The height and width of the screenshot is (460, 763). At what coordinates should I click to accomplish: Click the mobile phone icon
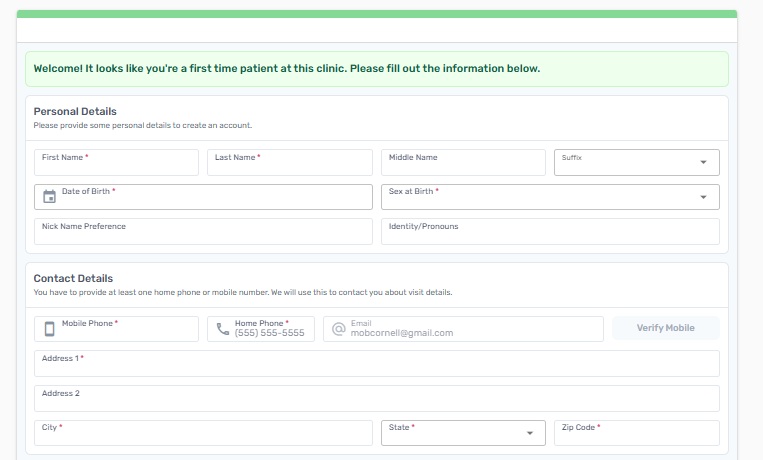pos(49,329)
